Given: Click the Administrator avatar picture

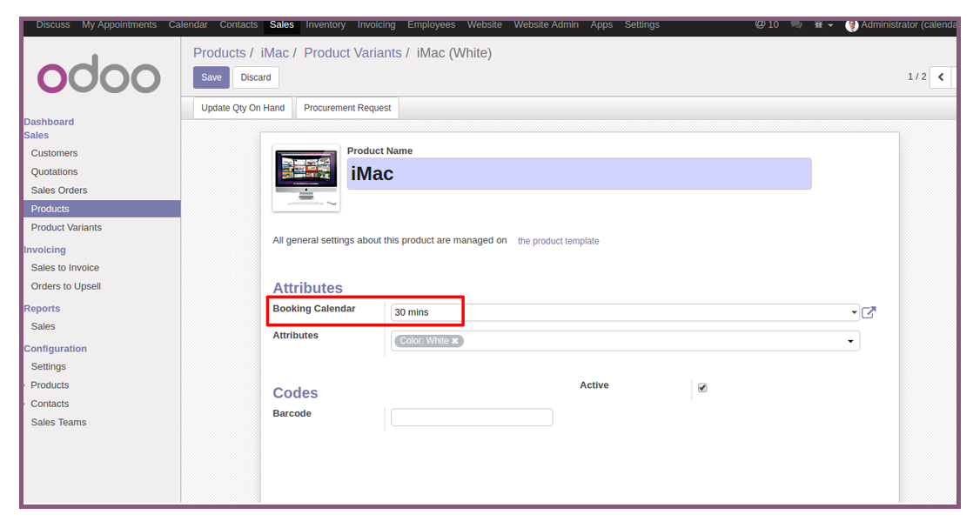Looking at the screenshot, I should (x=851, y=25).
